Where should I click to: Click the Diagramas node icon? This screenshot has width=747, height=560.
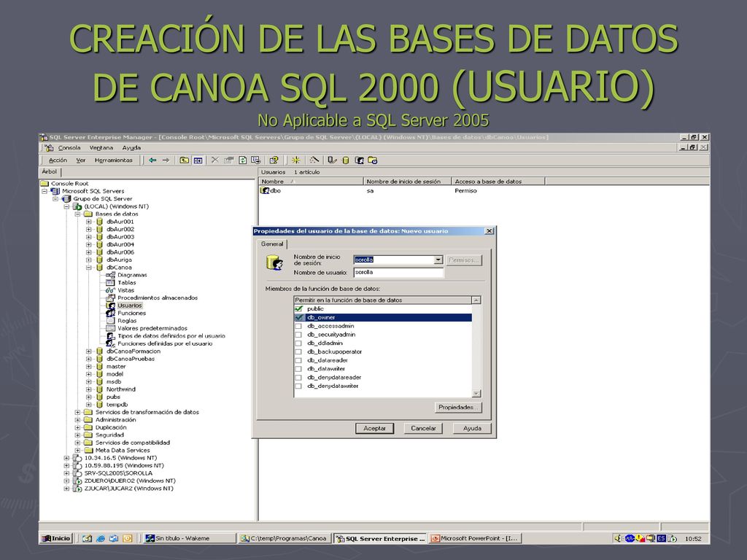pos(110,275)
